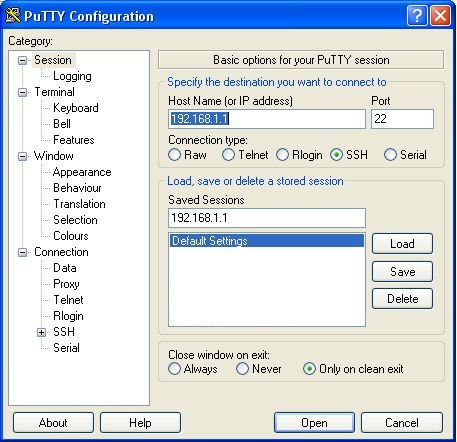Delete the selected saved session
The width and height of the screenshot is (457, 442).
pos(402,299)
